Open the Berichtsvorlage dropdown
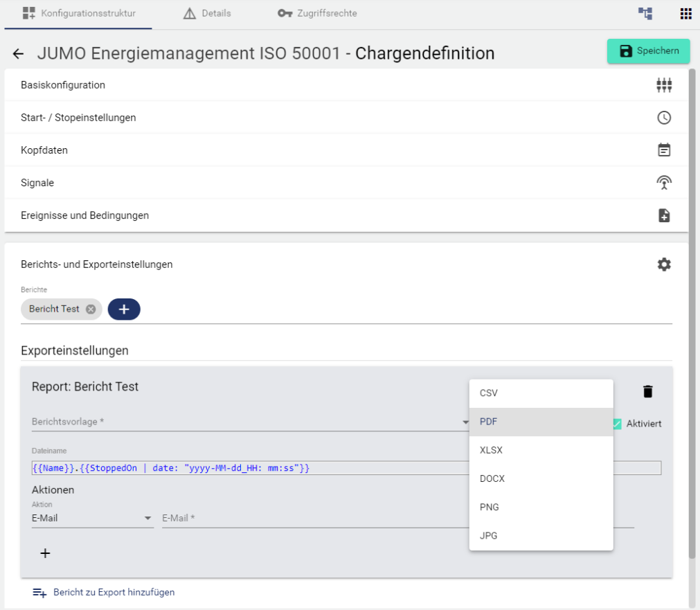Image resolution: width=700 pixels, height=610 pixels. (249, 422)
